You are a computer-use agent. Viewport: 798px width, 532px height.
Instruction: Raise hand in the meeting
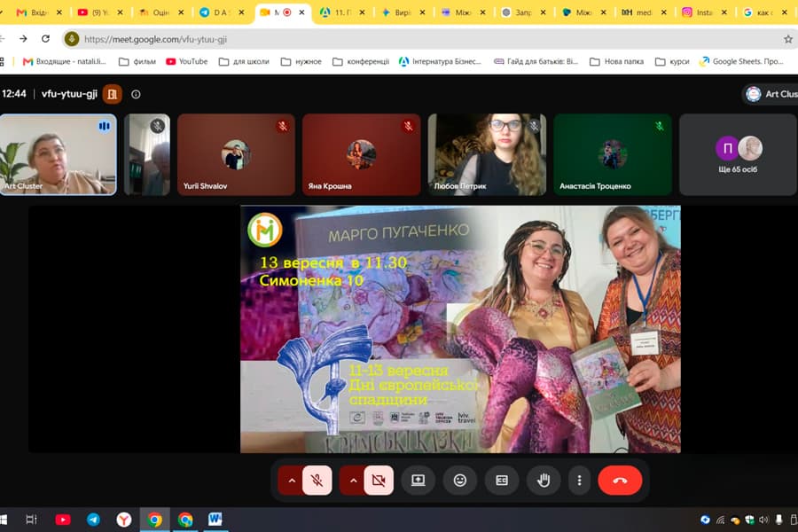point(544,480)
